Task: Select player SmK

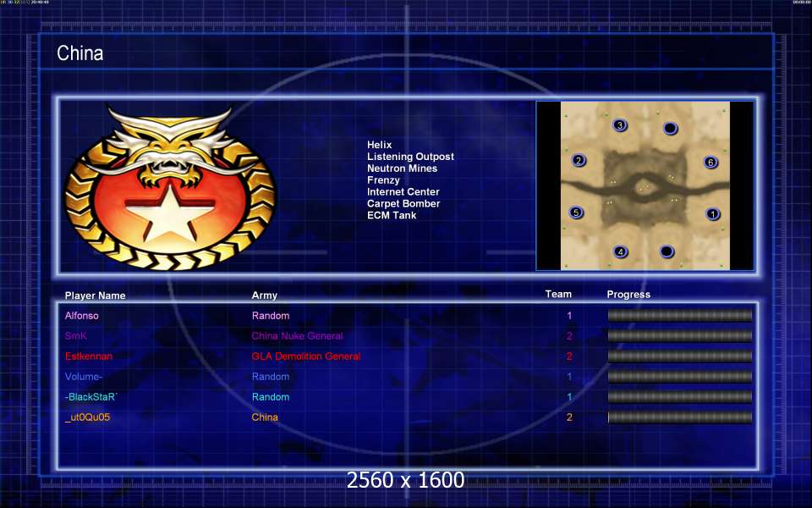Action: click(75, 336)
